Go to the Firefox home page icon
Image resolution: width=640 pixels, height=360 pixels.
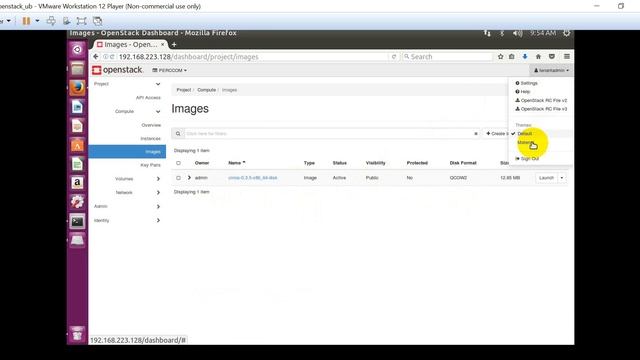(x=538, y=57)
